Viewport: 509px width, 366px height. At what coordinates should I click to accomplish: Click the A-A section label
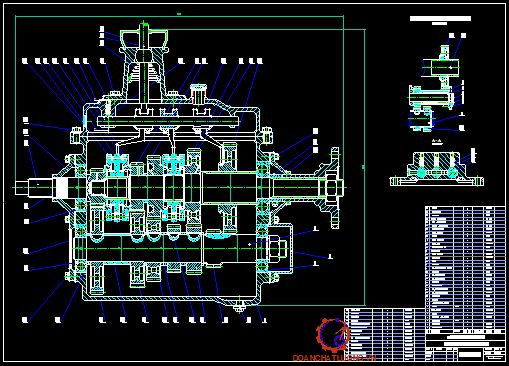pos(436,142)
